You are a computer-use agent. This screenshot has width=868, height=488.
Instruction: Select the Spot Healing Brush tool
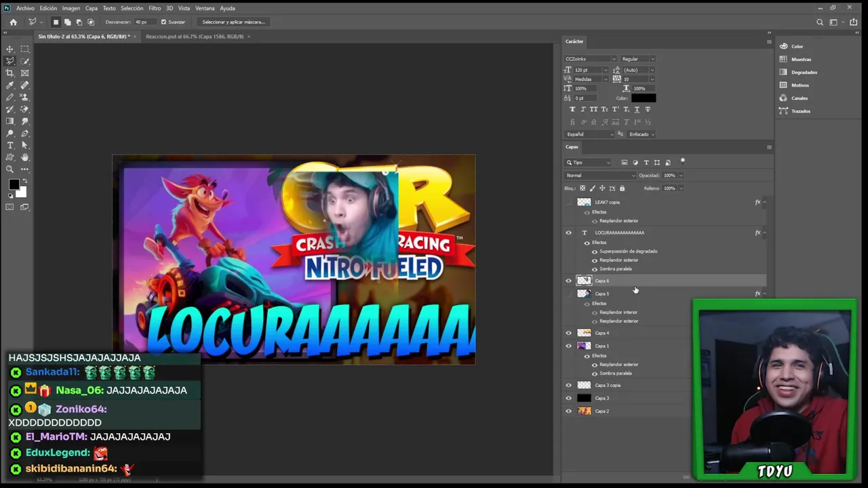pos(25,85)
